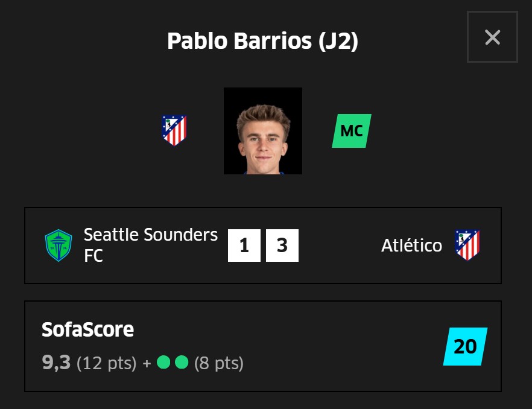Toggle the Atlético score box showing 3

(x=282, y=244)
